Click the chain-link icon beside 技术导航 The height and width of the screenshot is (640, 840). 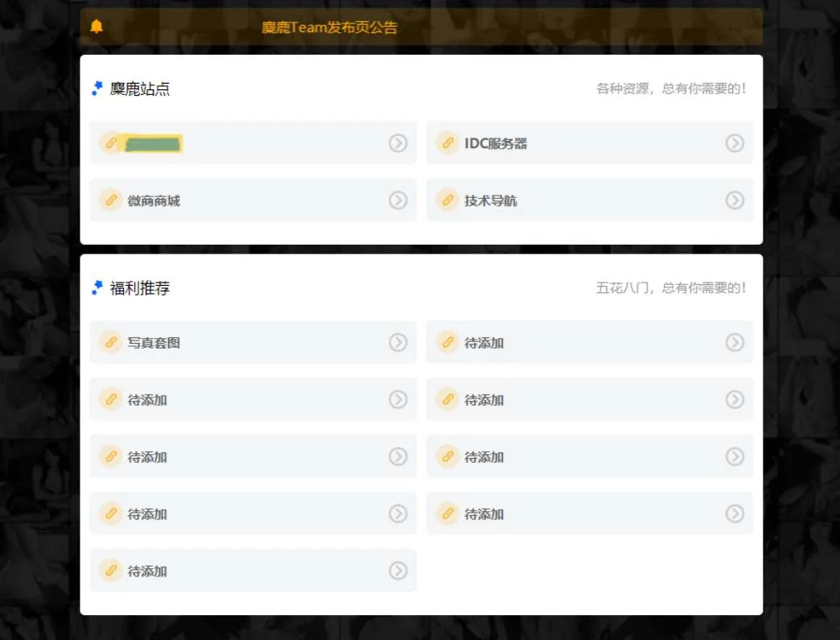(447, 200)
